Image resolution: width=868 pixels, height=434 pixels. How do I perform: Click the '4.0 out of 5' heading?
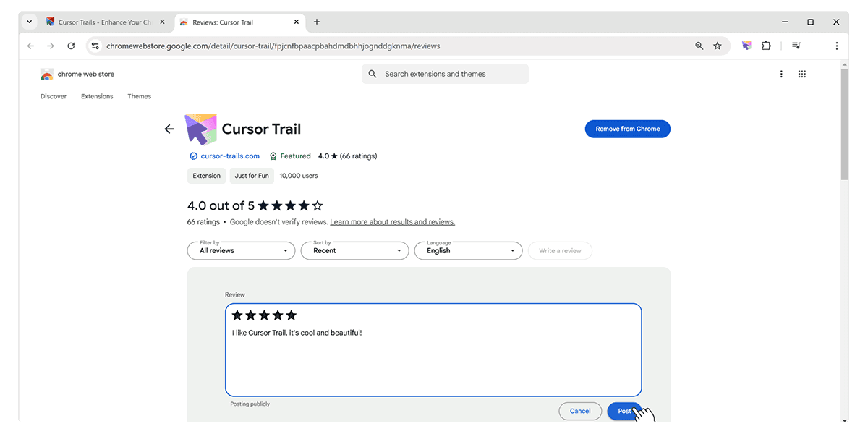coord(221,206)
